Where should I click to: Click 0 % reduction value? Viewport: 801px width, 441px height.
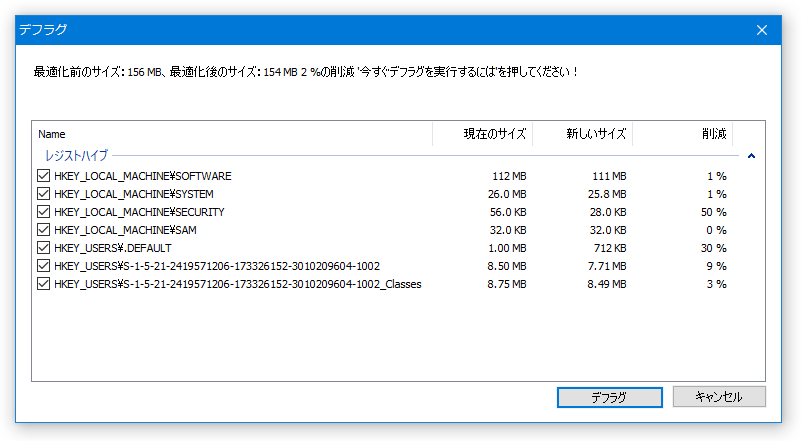(717, 230)
